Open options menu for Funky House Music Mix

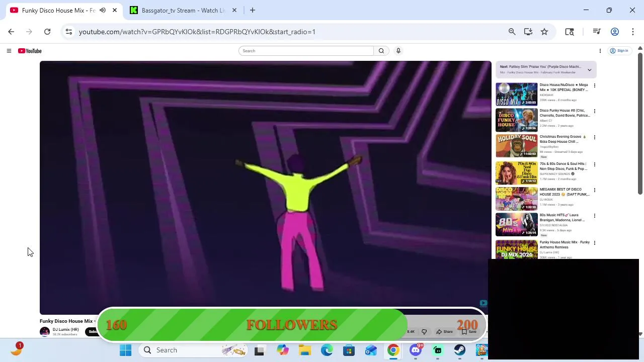(594, 243)
